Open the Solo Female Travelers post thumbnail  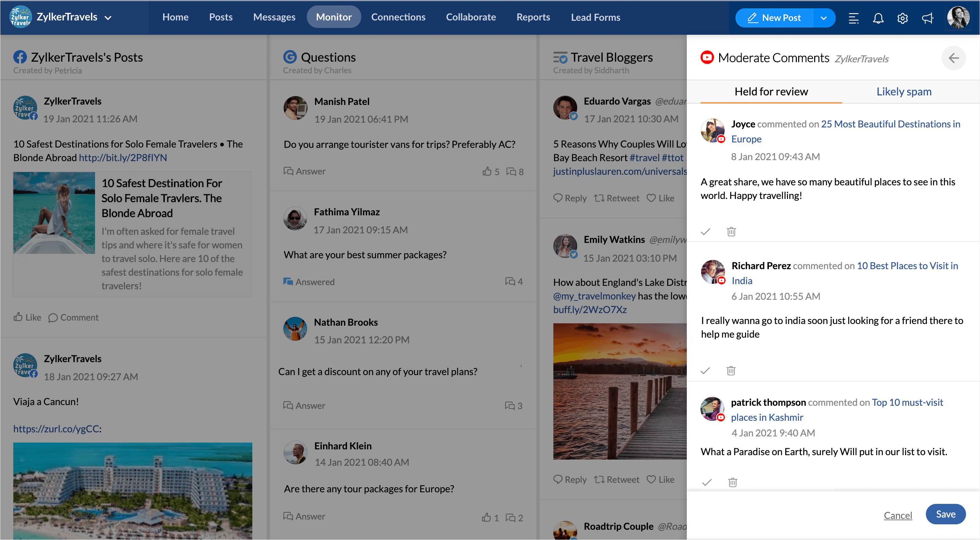pyautogui.click(x=54, y=213)
